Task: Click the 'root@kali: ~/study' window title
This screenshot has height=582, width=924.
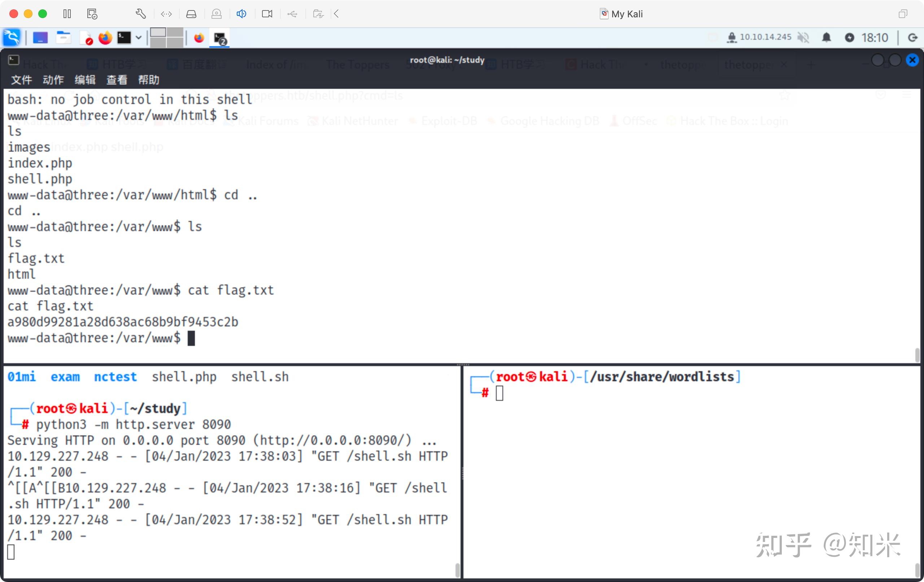Action: [447, 60]
